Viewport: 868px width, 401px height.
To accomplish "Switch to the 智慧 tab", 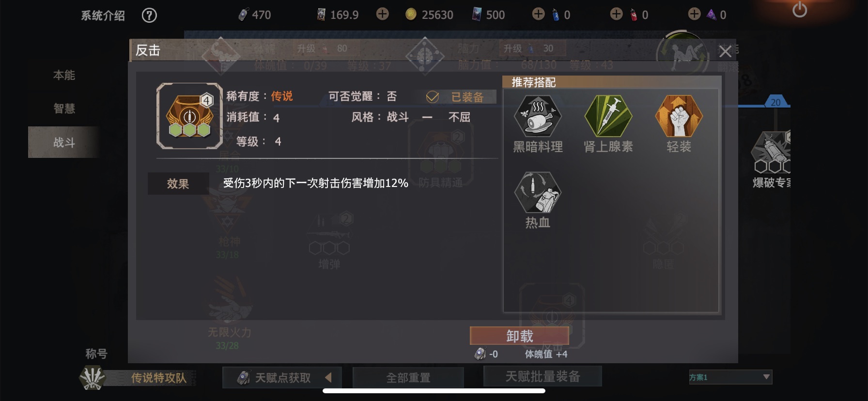I will point(64,108).
